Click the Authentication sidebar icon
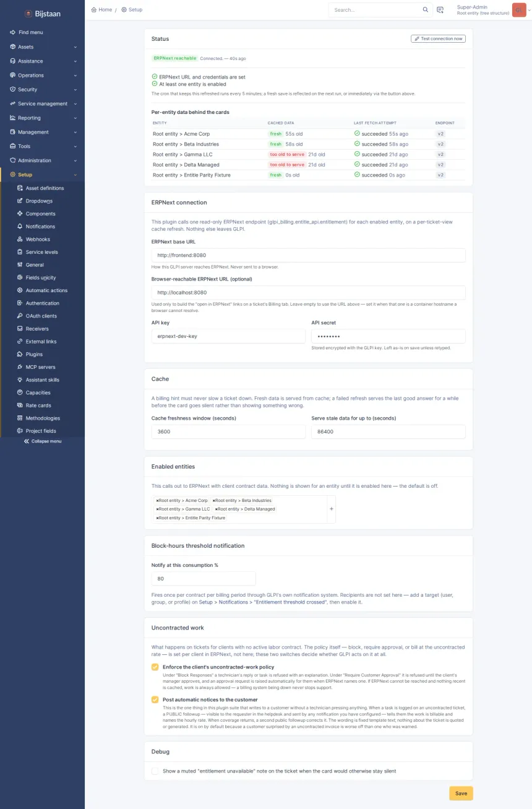This screenshot has width=532, height=809. (20, 303)
